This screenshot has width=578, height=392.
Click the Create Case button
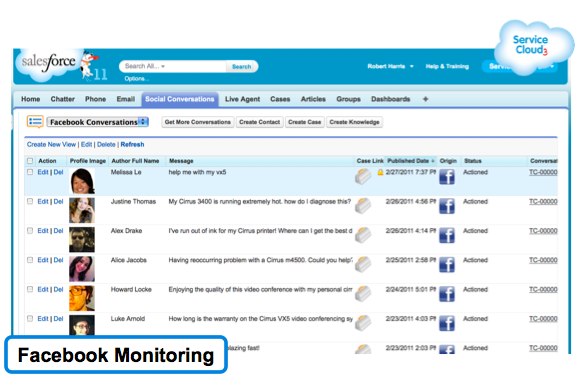[304, 122]
